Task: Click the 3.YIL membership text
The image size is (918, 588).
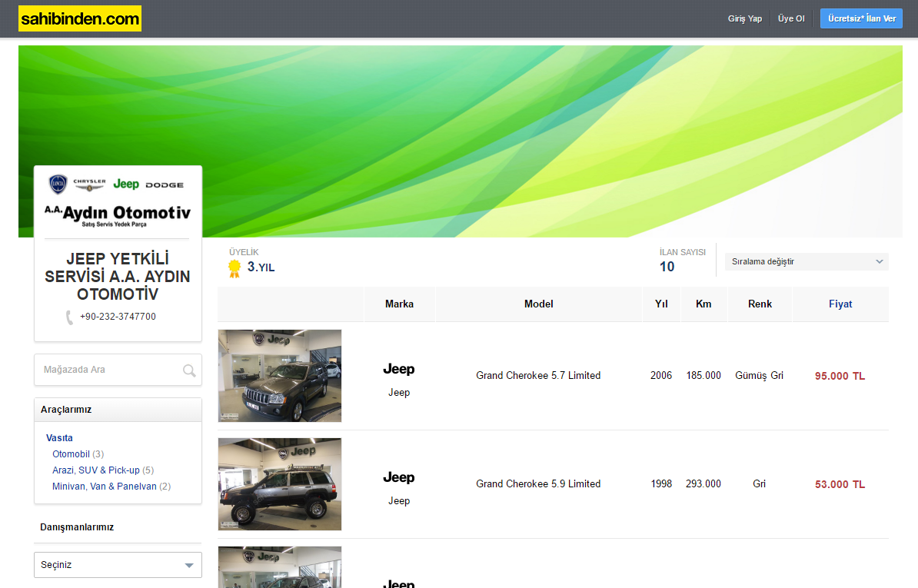Action: click(x=261, y=267)
